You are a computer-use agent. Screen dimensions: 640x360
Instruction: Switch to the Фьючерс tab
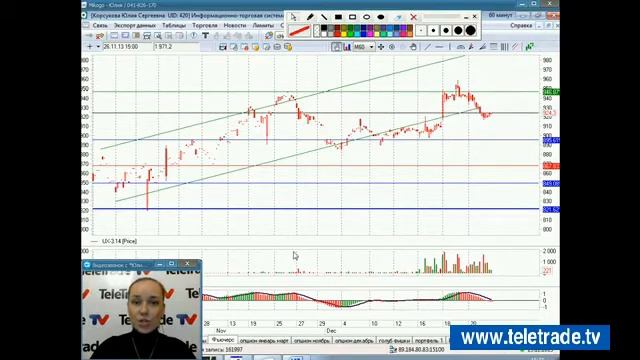(x=222, y=340)
